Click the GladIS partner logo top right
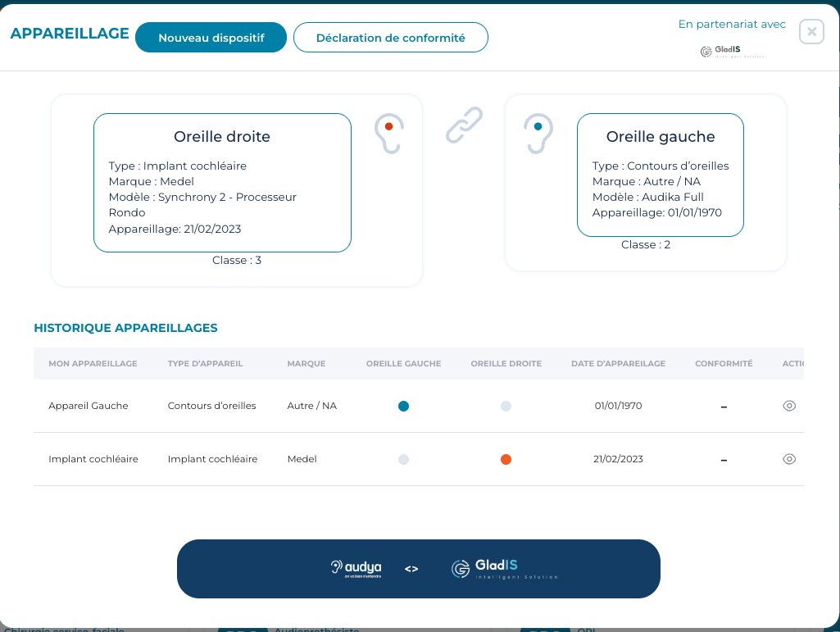This screenshot has height=632, width=840. 731,51
